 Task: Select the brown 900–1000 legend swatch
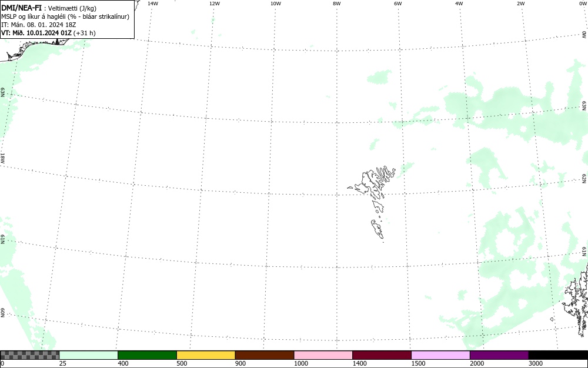tap(265, 355)
